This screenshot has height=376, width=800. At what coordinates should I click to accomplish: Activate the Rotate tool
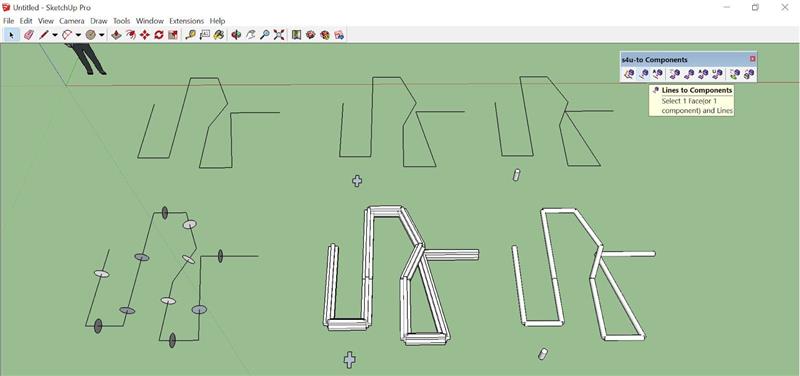(159, 35)
